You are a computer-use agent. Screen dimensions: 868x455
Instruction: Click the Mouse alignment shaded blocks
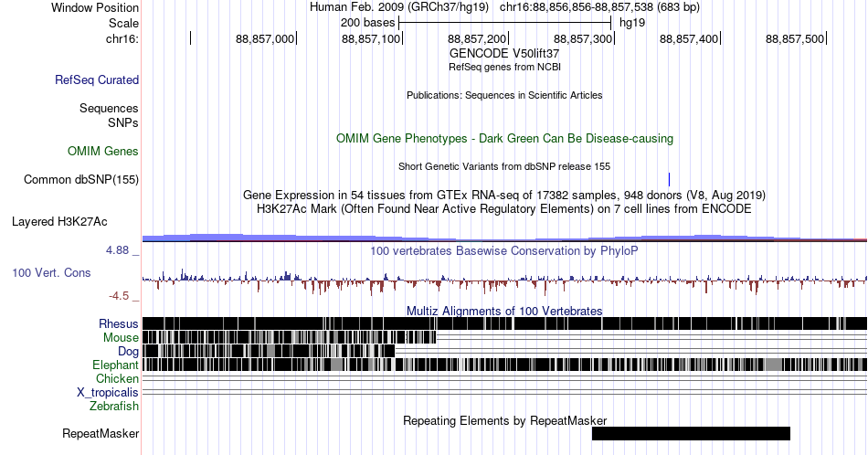coord(289,338)
